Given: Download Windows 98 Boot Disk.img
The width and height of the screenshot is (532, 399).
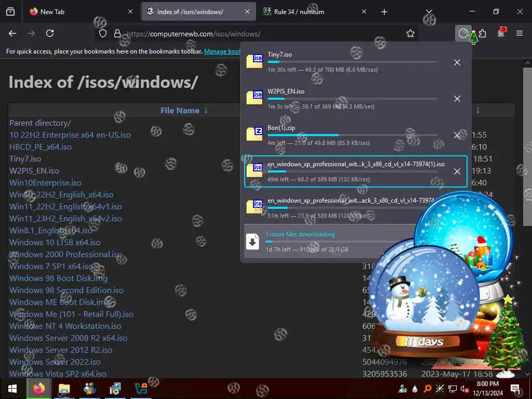Looking at the screenshot, I should pos(58,278).
